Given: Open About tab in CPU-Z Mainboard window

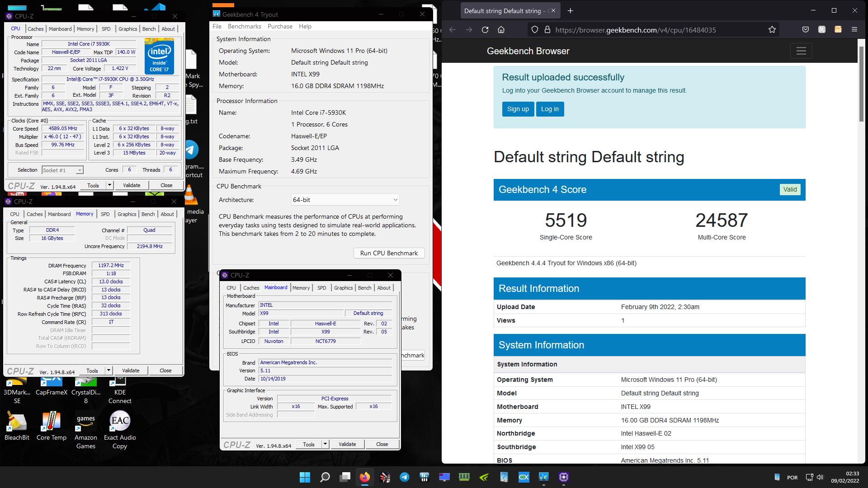Looking at the screenshot, I should (384, 288).
